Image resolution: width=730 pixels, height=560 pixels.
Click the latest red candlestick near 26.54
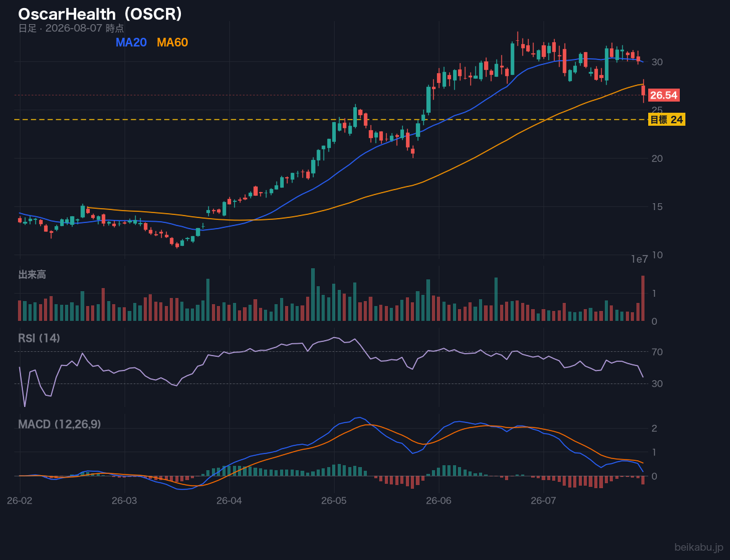pos(643,91)
